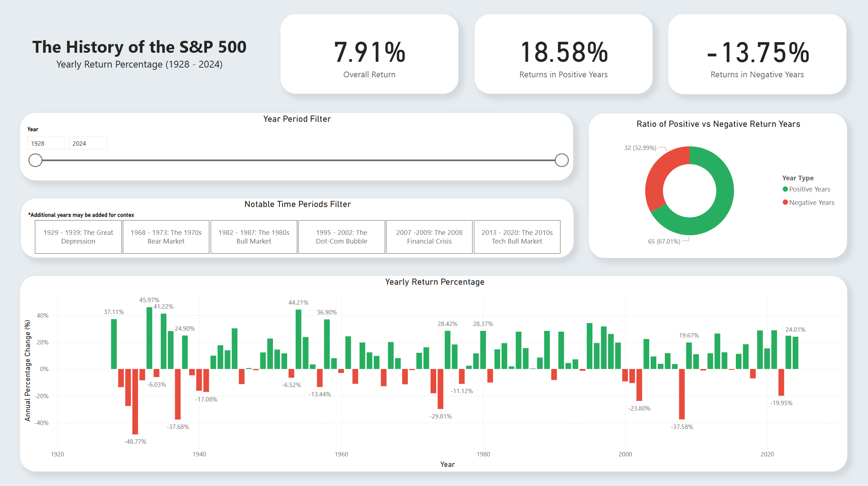Viewport: 868px width, 486px height.
Task: Click the '32 (32.99%)' donut data label
Action: tap(640, 148)
